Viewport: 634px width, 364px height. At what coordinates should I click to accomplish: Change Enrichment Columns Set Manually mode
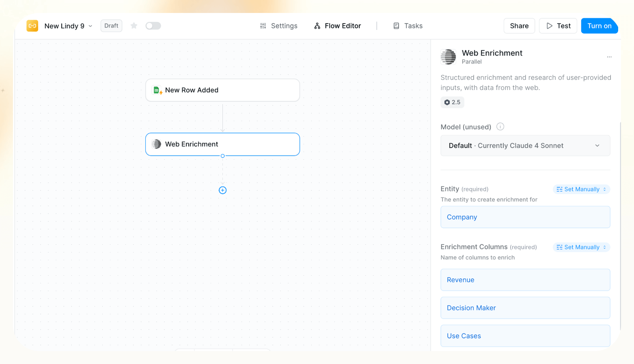click(x=581, y=247)
